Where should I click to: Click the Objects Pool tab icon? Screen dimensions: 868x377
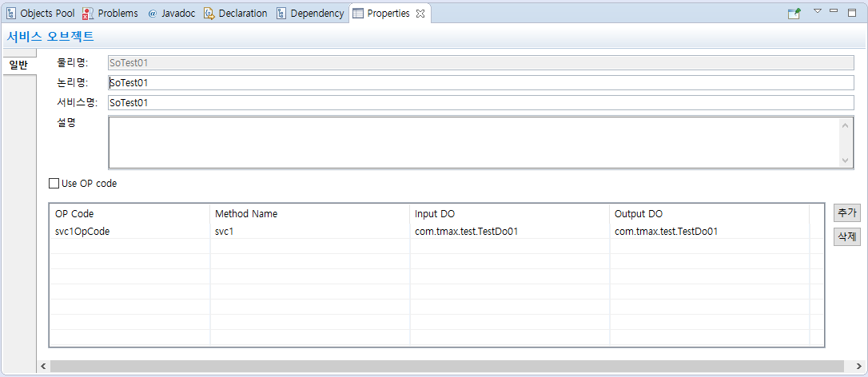pos(11,14)
